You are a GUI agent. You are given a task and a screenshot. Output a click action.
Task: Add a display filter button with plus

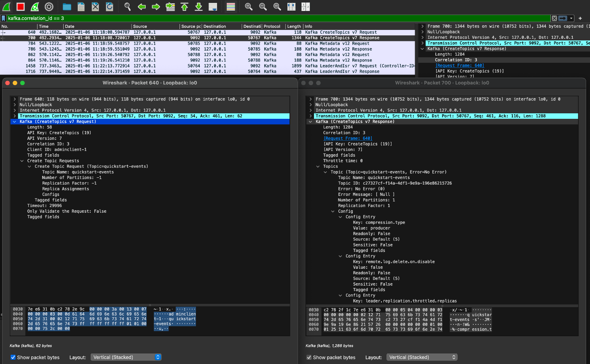580,18
